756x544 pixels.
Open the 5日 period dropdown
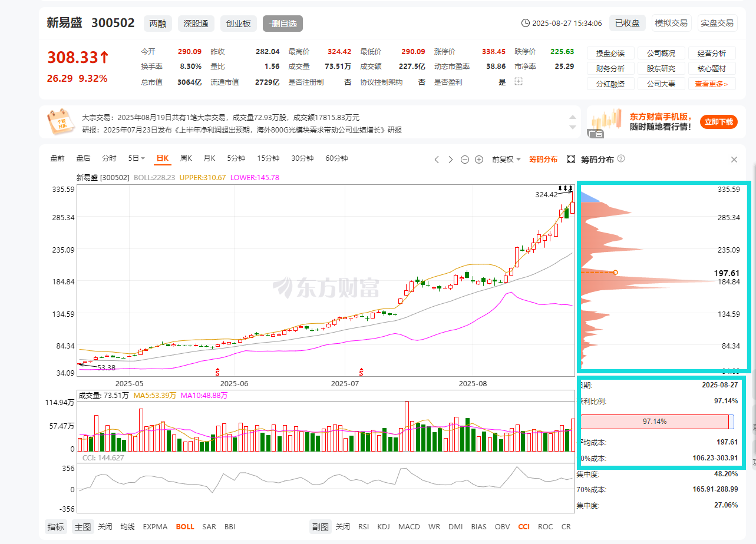[137, 158]
